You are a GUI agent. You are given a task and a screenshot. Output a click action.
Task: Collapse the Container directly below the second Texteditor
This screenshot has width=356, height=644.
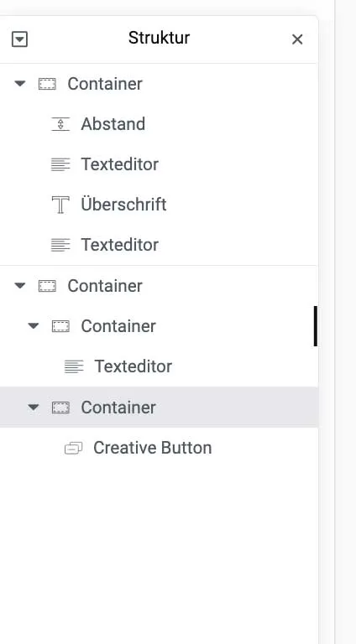click(x=20, y=285)
